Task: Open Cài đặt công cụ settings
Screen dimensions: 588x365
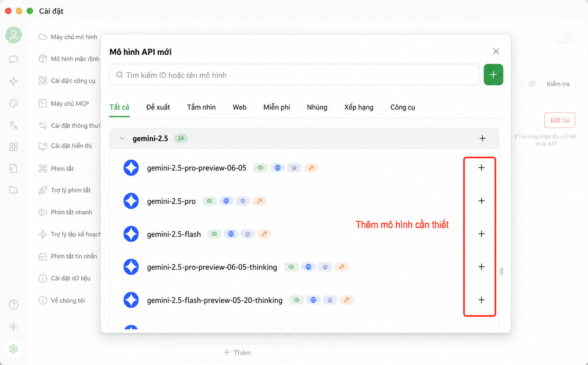Action: pos(67,81)
